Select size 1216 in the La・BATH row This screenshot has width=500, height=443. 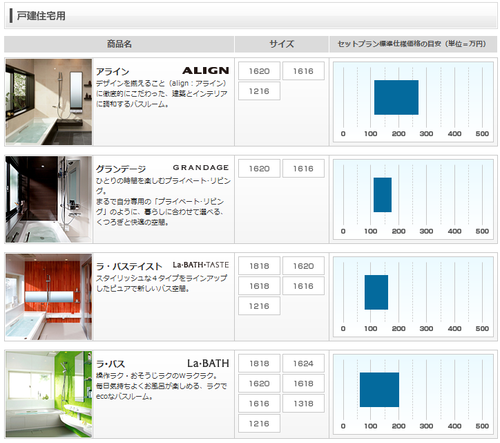259,423
